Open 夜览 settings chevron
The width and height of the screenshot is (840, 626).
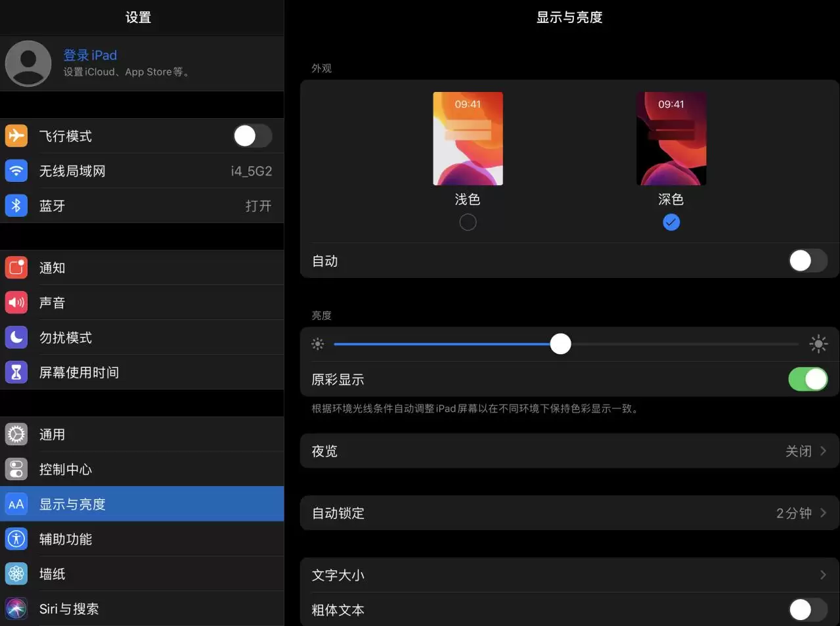[x=823, y=451]
